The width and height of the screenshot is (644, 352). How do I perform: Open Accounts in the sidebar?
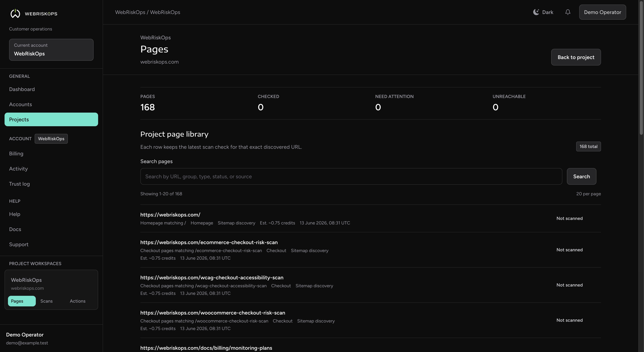[x=20, y=104]
